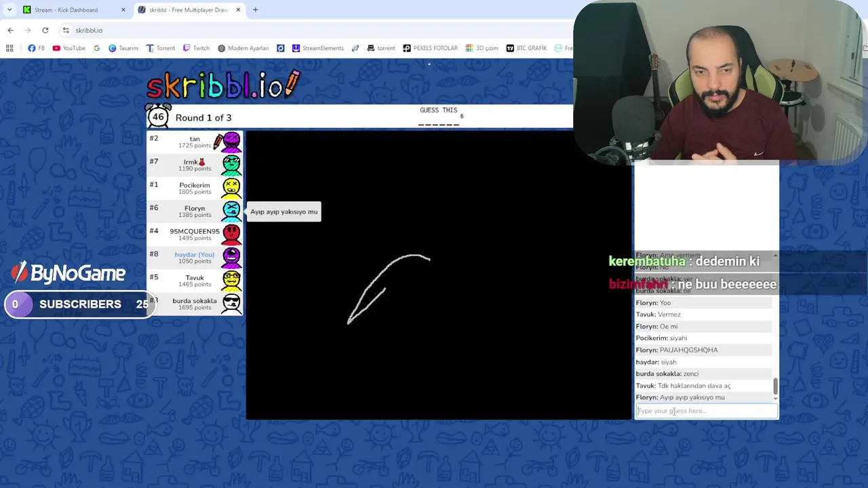
Task: Open the bookmark icon left of StreamElements
Action: click(281, 48)
